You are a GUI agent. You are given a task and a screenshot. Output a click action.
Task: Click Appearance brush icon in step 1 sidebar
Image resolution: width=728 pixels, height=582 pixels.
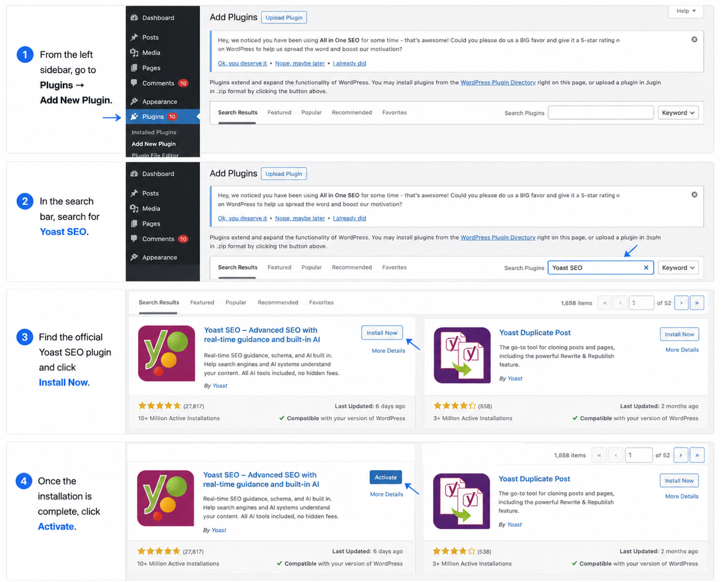coord(134,101)
